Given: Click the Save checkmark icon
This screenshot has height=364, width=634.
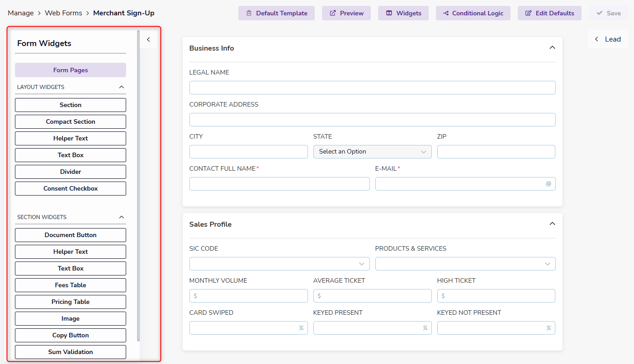Looking at the screenshot, I should click(x=600, y=13).
